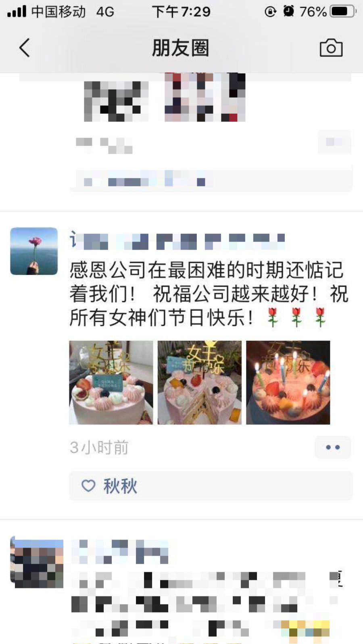
Task: Tap the back arrow icon
Action: coord(25,48)
